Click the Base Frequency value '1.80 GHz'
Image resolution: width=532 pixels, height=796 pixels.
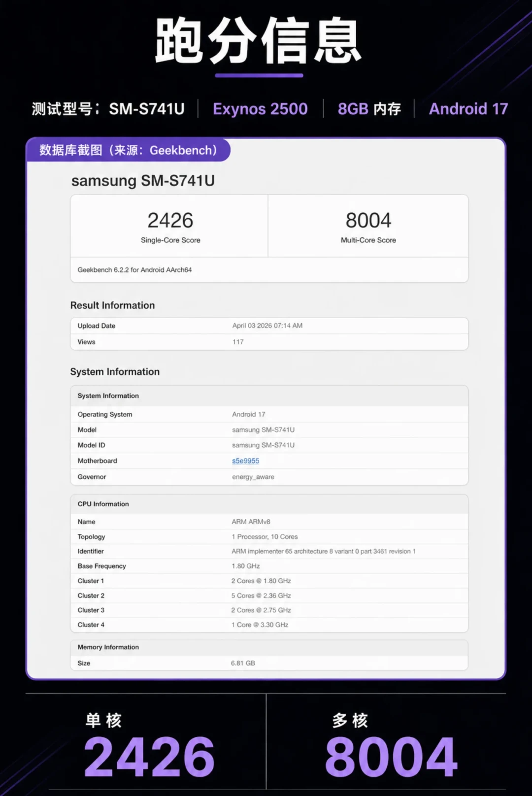point(246,566)
